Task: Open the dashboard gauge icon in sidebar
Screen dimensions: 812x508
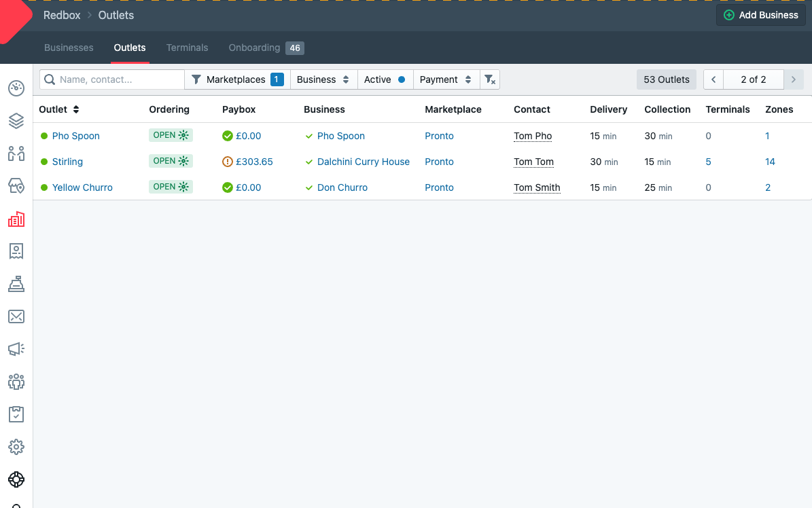Action: tap(16, 88)
